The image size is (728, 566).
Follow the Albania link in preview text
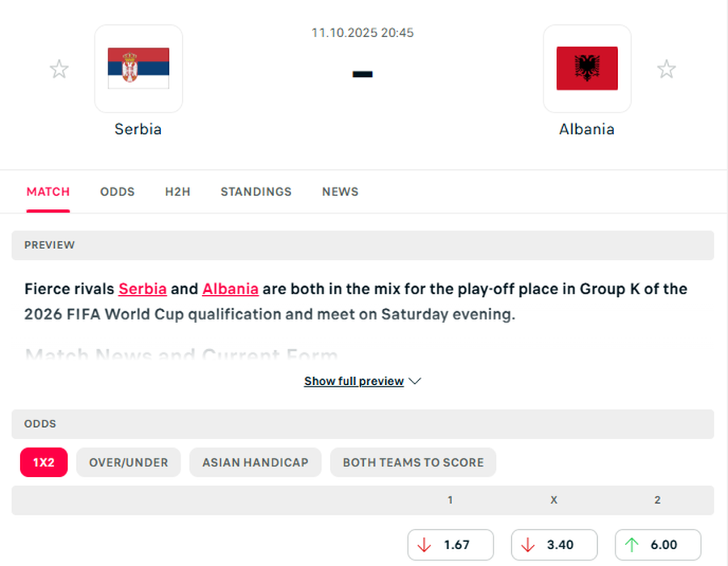tap(231, 289)
